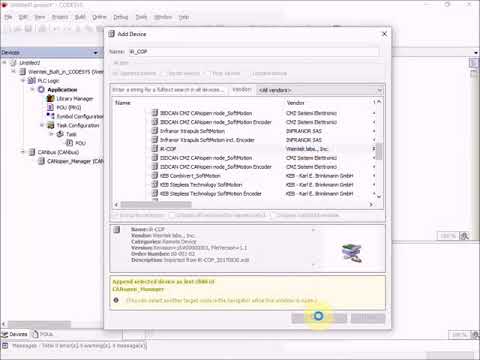The width and height of the screenshot is (480, 360).
Task: Open the Online menu
Action: point(99,17)
